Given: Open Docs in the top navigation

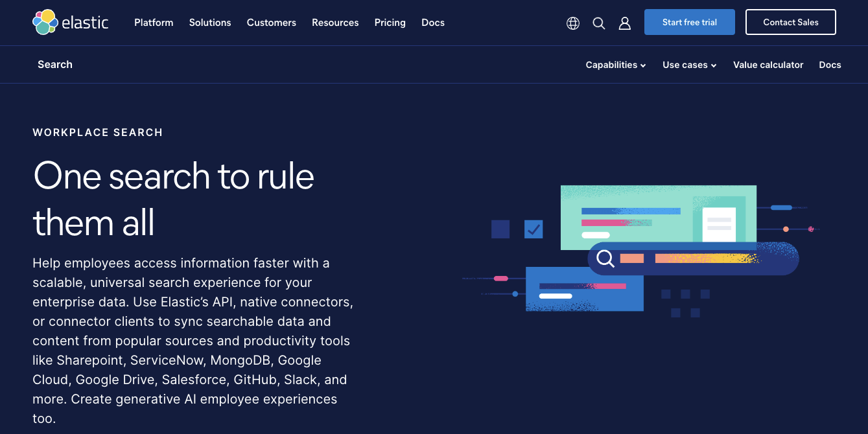Looking at the screenshot, I should pos(433,23).
